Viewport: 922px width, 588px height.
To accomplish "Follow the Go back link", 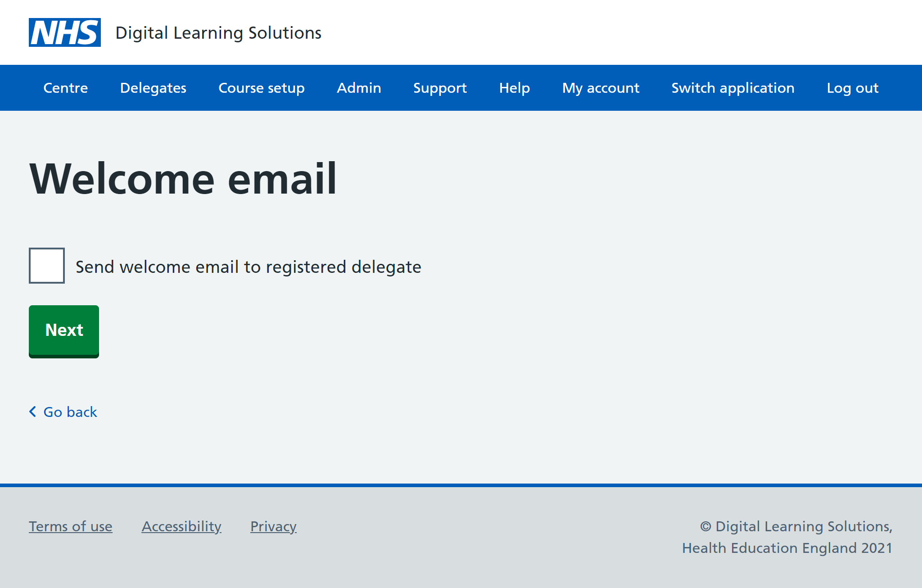I will [70, 412].
